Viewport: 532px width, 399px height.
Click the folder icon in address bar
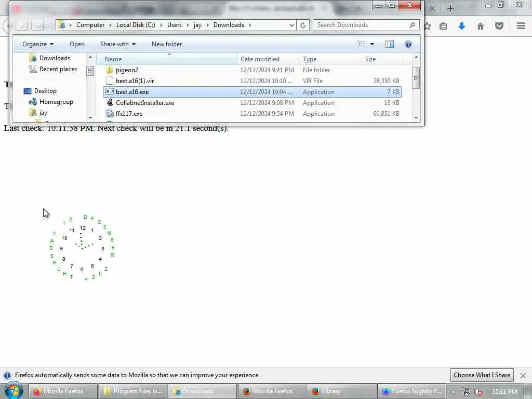[61, 25]
